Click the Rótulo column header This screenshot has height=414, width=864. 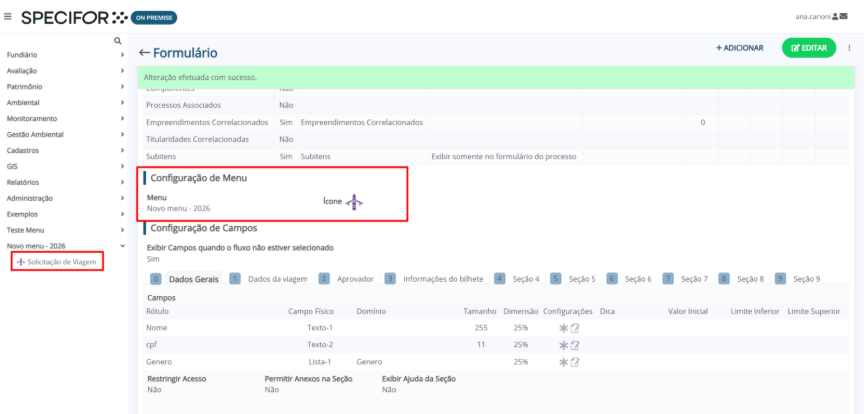(157, 311)
